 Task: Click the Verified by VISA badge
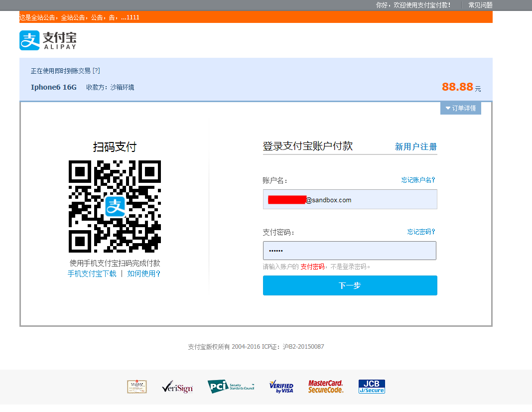point(281,387)
